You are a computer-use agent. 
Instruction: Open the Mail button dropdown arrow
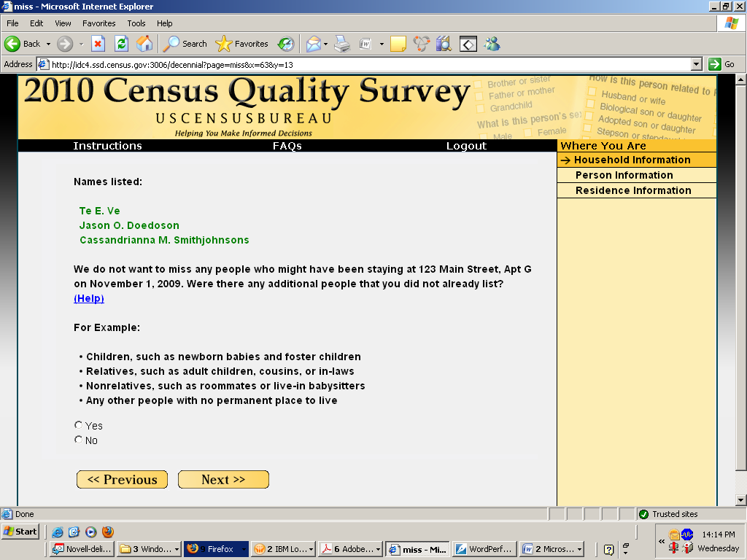(x=325, y=44)
